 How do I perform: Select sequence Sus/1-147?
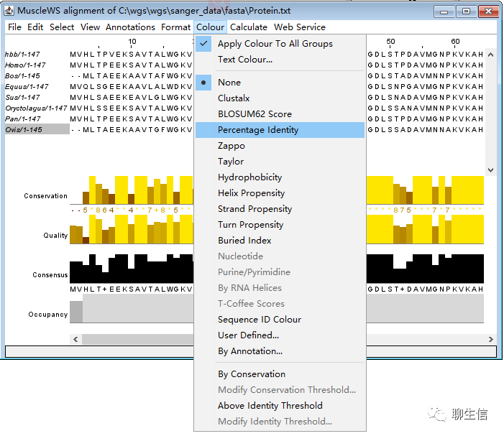[x=22, y=97]
